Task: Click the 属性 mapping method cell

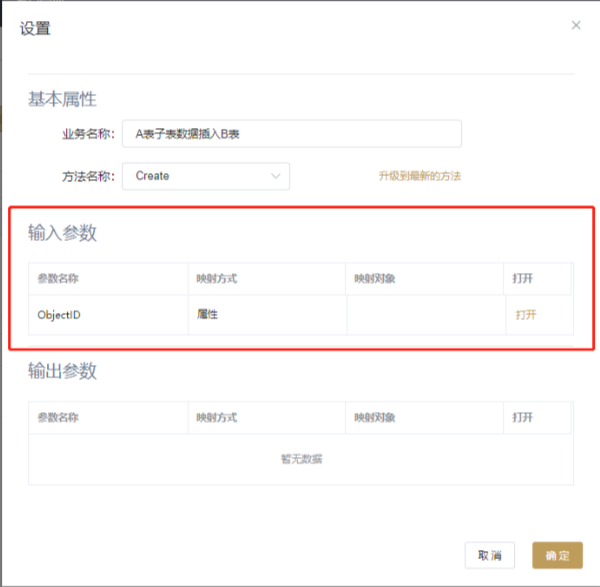Action: (208, 314)
